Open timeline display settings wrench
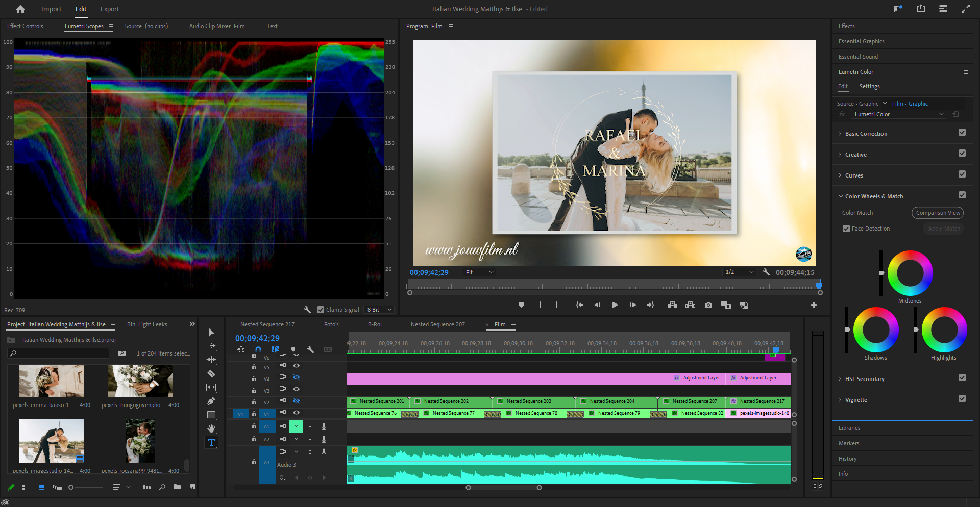 pos(310,349)
